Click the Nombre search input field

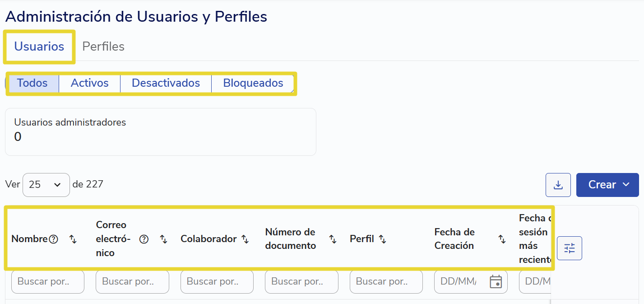pos(48,281)
